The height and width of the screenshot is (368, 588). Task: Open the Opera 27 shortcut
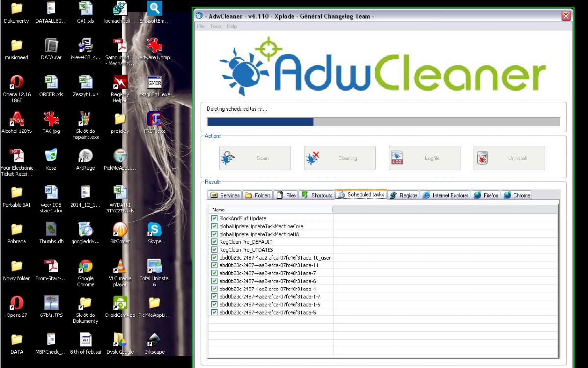[x=17, y=303]
